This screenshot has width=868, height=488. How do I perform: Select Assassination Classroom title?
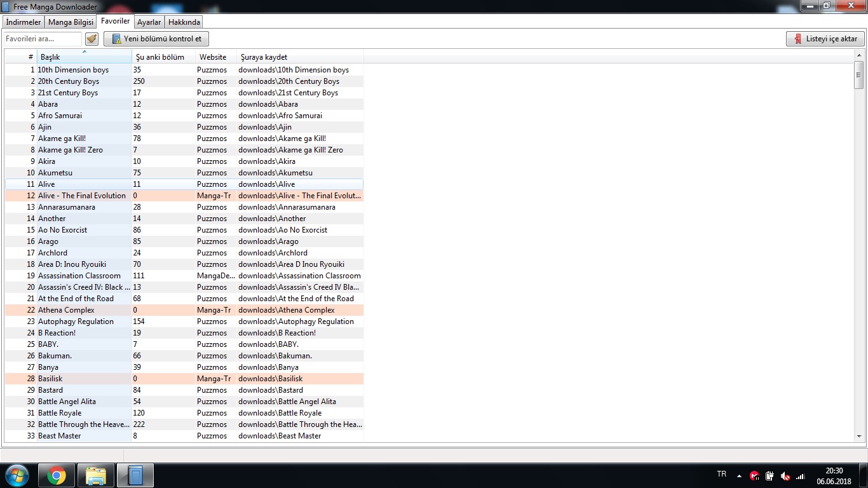pos(79,276)
